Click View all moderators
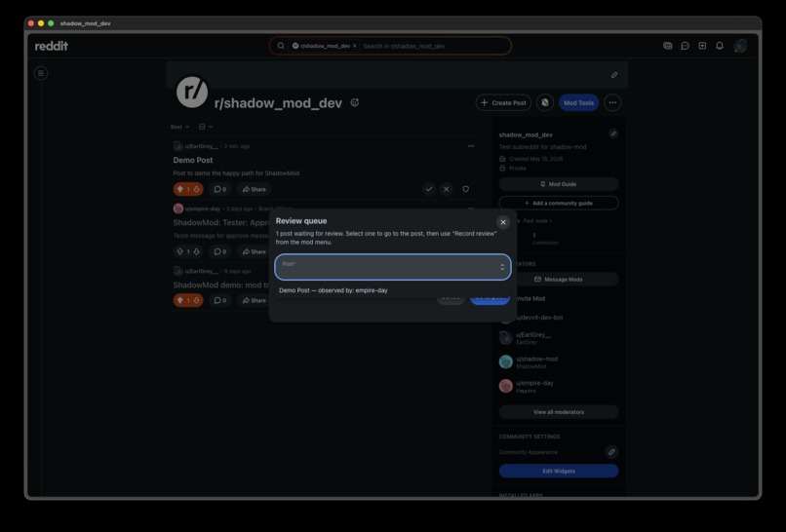This screenshot has height=532, width=786. (559, 412)
